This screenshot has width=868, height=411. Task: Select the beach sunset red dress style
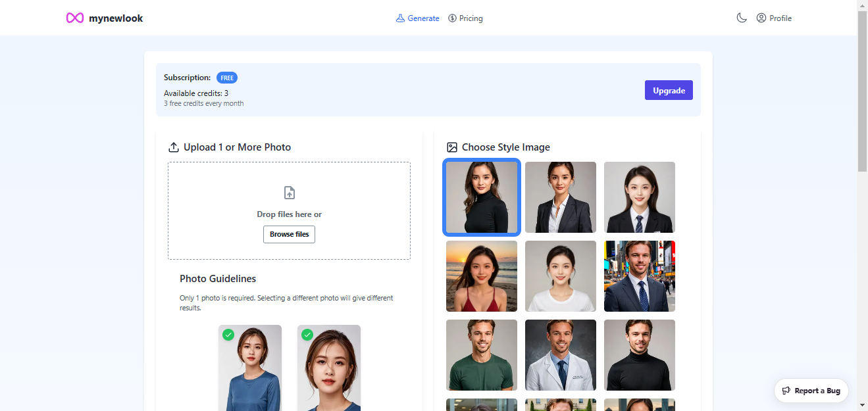[x=482, y=276]
